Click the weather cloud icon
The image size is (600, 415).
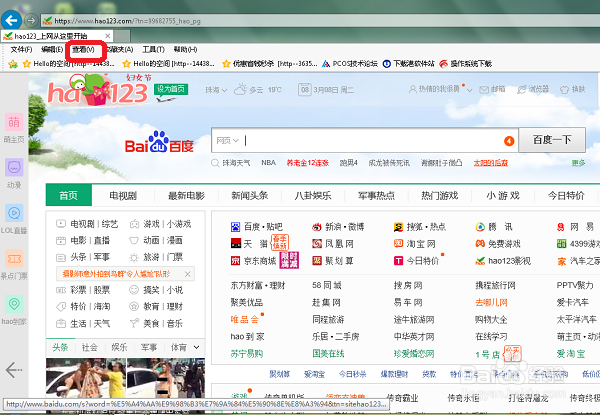(x=240, y=90)
